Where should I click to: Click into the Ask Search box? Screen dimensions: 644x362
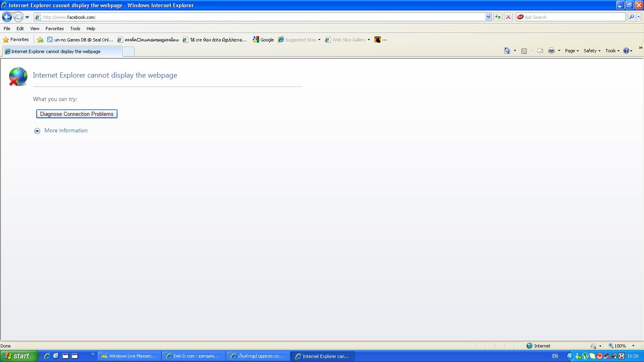pyautogui.click(x=571, y=17)
